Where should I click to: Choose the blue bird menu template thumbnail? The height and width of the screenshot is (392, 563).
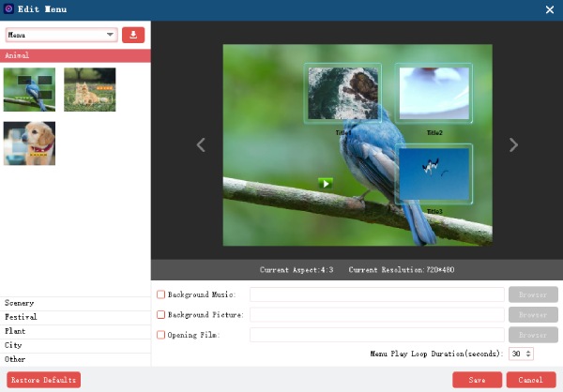tap(29, 89)
